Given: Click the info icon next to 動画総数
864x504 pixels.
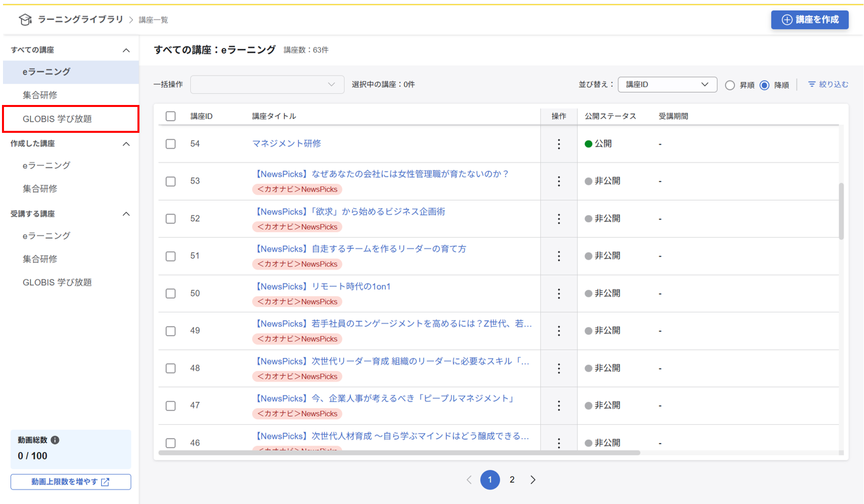Looking at the screenshot, I should pos(55,440).
